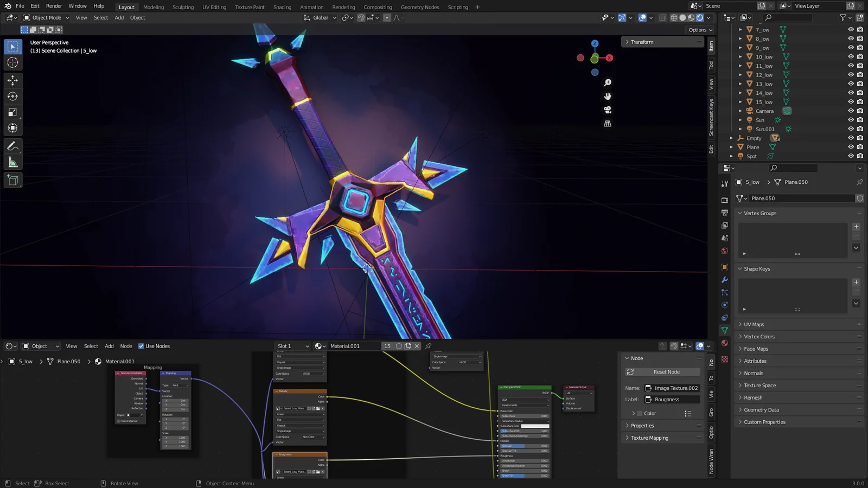Click the Base Color swatch on Principled BSDF

pyautogui.click(x=525, y=412)
